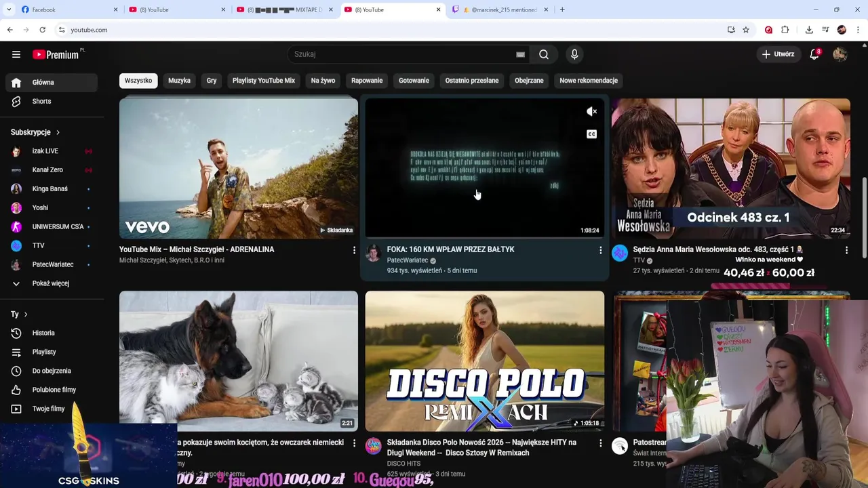Viewport: 868px width, 488px height.
Task: Open PatecWariatec subscription in sidebar
Action: [x=52, y=264]
